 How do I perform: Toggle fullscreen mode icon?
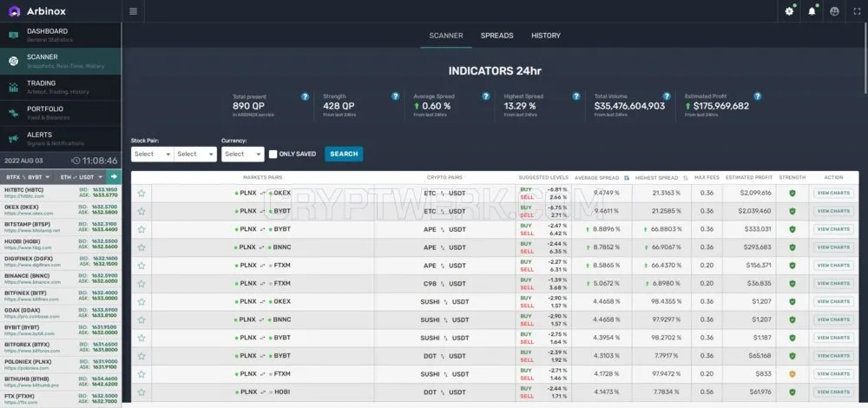click(x=857, y=11)
